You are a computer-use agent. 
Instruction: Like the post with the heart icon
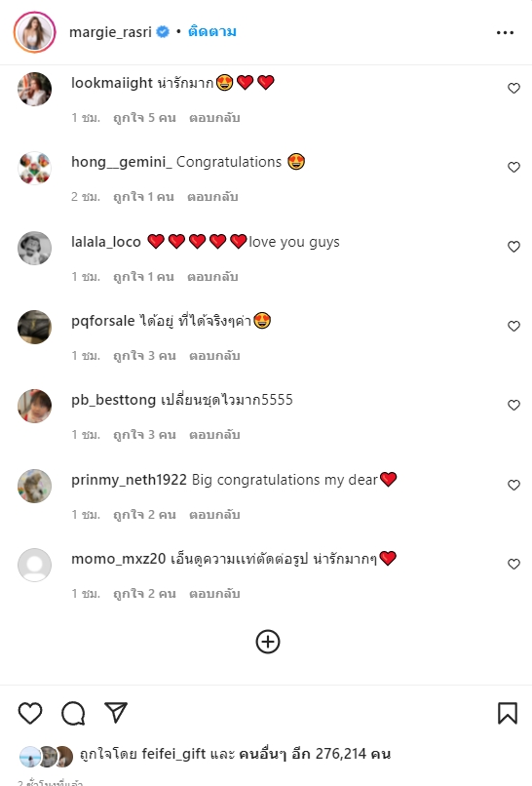click(30, 713)
